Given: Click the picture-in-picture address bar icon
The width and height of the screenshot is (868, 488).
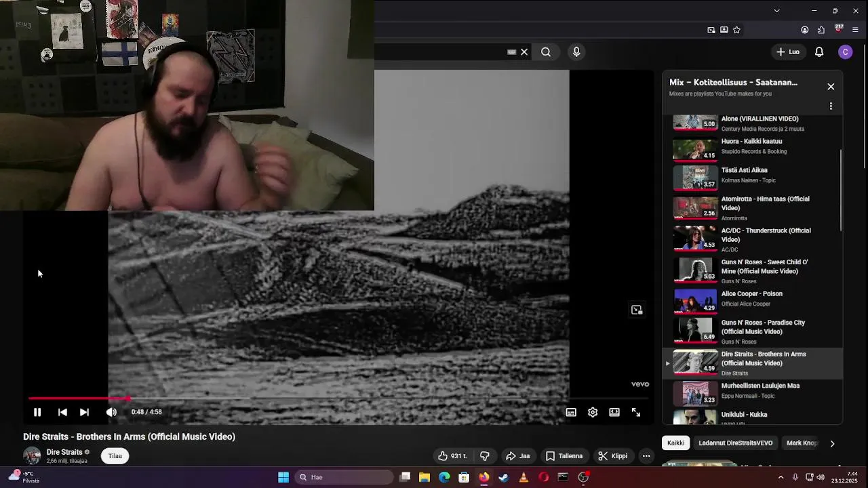Looking at the screenshot, I should pos(711,30).
